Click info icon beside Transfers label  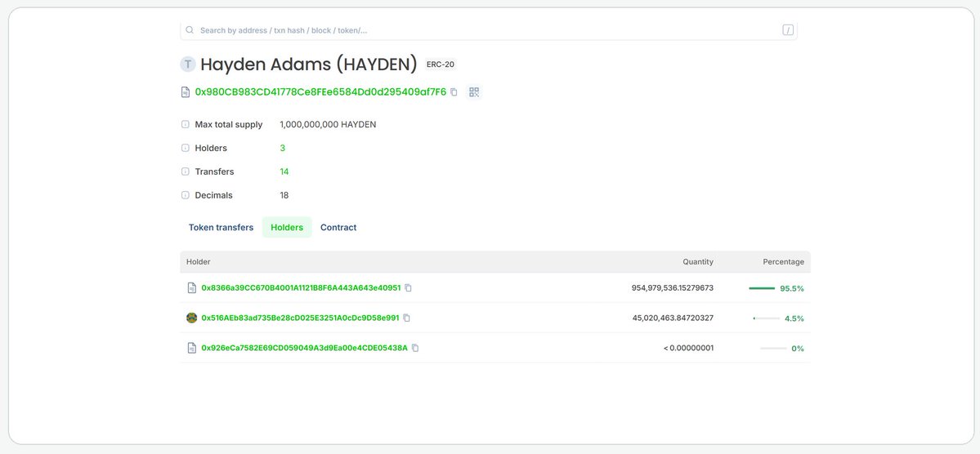pos(185,171)
